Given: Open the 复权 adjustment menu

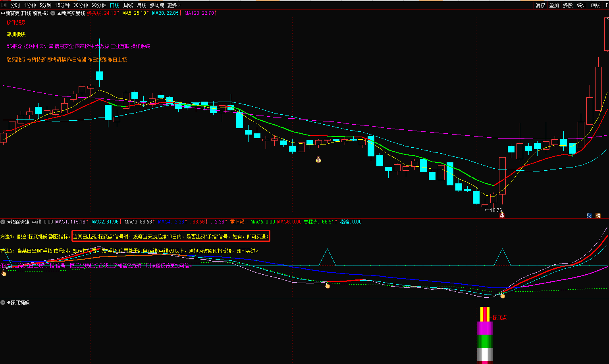Looking at the screenshot, I should pos(540,5).
